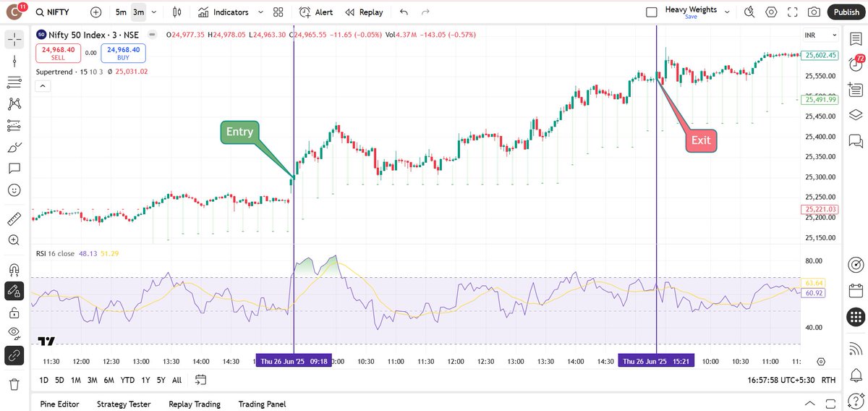Undo the last chart action
The width and height of the screenshot is (868, 411).
(x=404, y=12)
